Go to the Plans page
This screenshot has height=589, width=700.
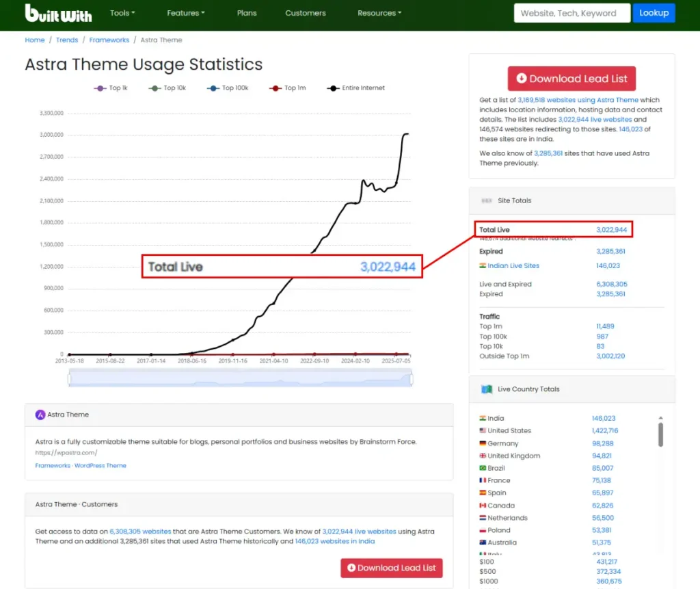click(x=247, y=13)
